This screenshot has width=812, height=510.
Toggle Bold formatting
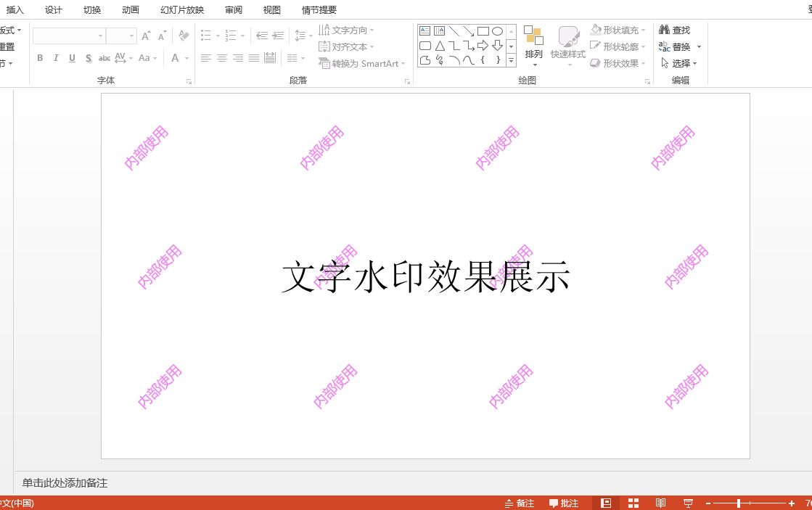pos(40,58)
